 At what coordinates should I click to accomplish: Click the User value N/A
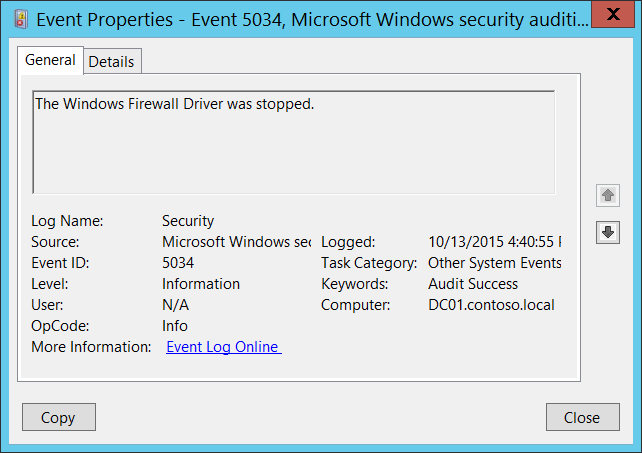(x=175, y=305)
